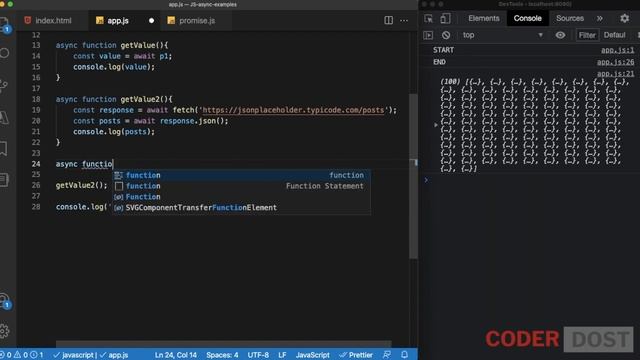Screen dimensions: 640x360
Task: Open app.js:26 source link
Action: pos(616,62)
